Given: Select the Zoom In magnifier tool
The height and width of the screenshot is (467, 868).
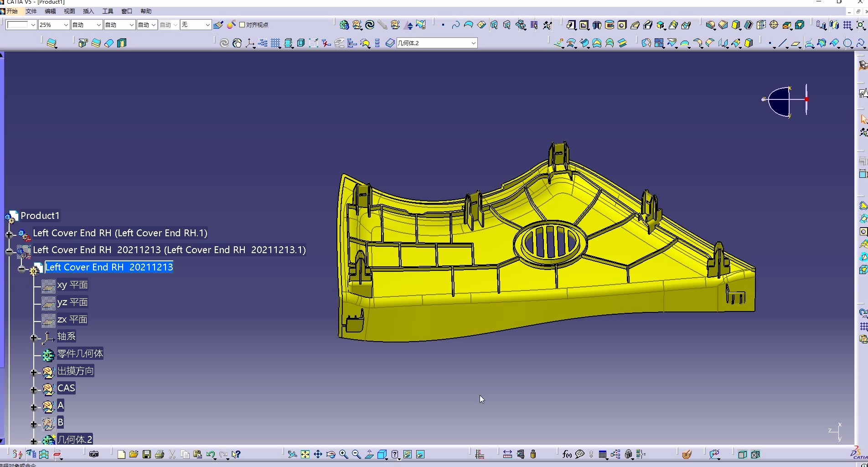Looking at the screenshot, I should click(x=343, y=454).
